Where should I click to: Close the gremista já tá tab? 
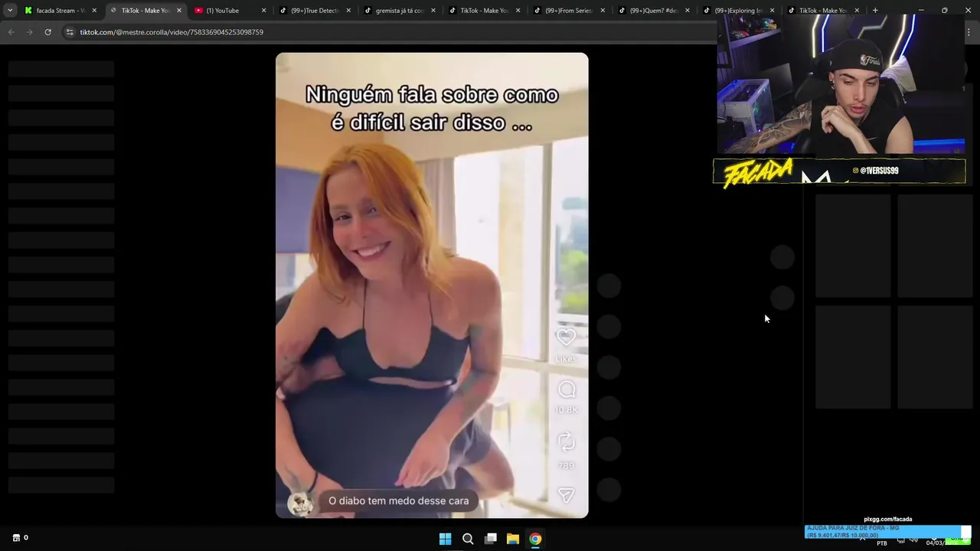pyautogui.click(x=433, y=11)
